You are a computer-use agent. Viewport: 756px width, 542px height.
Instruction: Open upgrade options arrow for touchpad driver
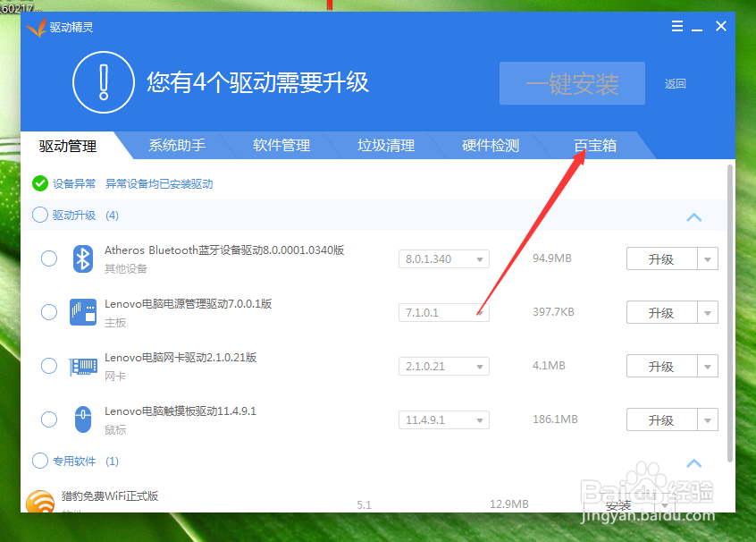pyautogui.click(x=708, y=419)
